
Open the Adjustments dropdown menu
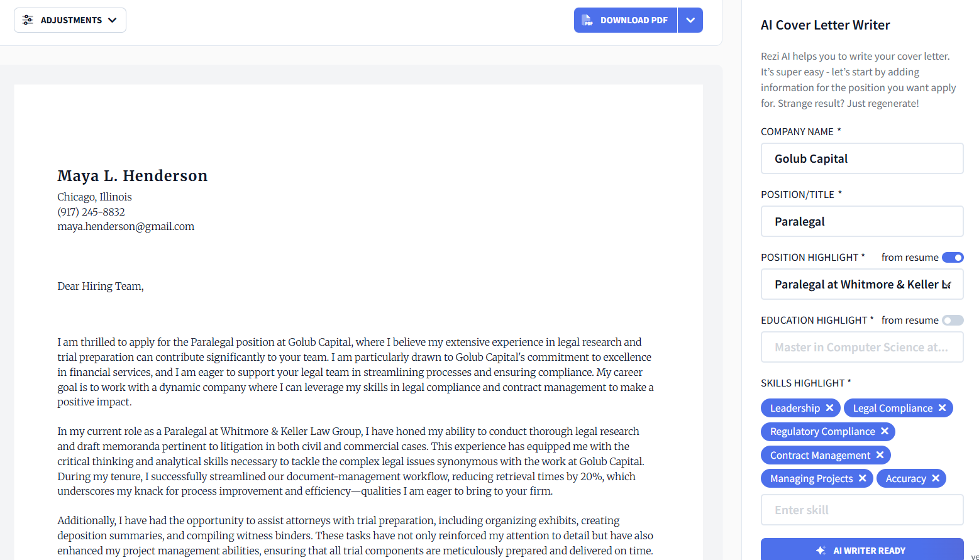tap(69, 19)
